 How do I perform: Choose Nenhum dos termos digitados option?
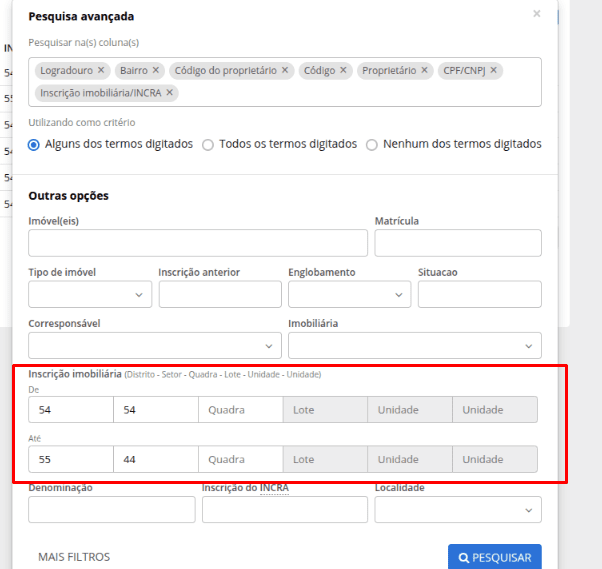372,145
